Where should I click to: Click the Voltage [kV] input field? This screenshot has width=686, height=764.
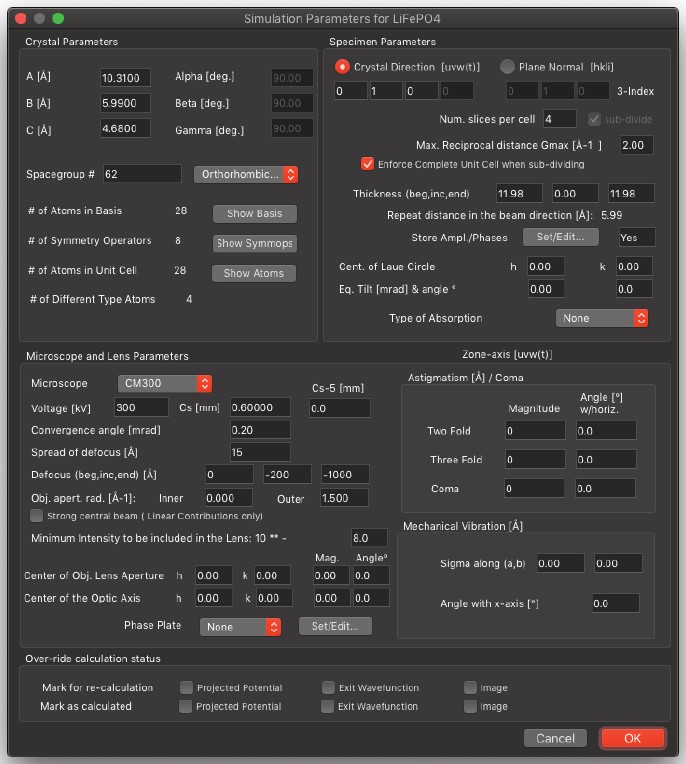141,407
